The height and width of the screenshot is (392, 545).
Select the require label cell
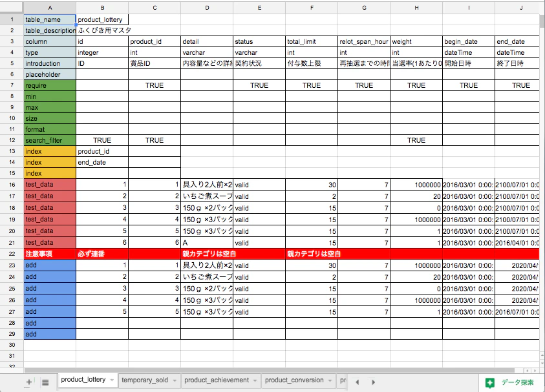(50, 85)
